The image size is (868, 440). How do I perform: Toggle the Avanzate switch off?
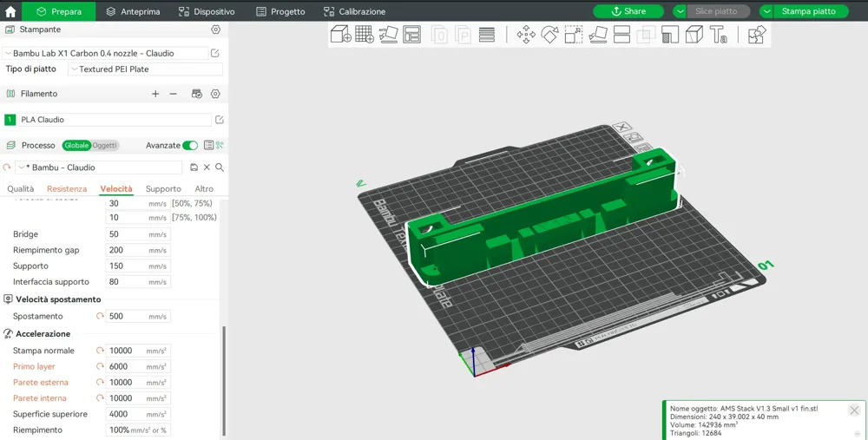(190, 146)
